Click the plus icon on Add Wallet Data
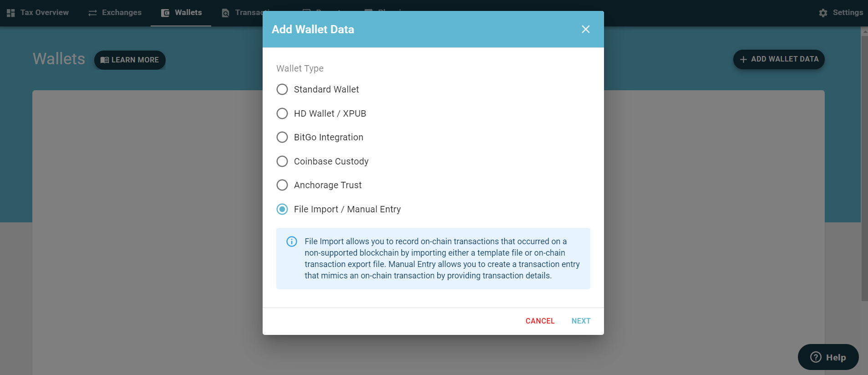 click(x=743, y=59)
